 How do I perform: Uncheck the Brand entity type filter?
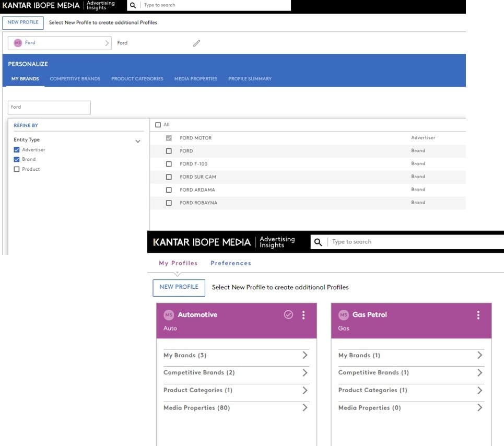point(17,159)
